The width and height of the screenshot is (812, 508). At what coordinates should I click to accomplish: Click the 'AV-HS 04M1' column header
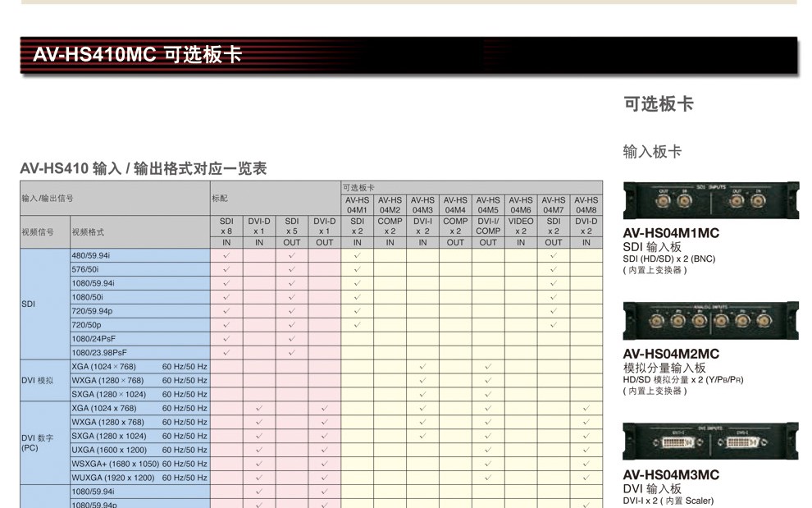[358, 204]
